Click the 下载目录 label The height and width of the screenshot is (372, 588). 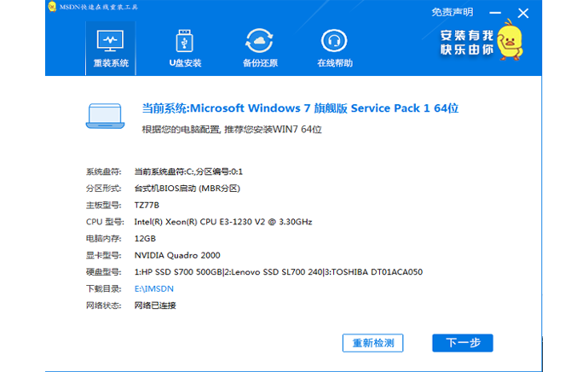click(103, 289)
